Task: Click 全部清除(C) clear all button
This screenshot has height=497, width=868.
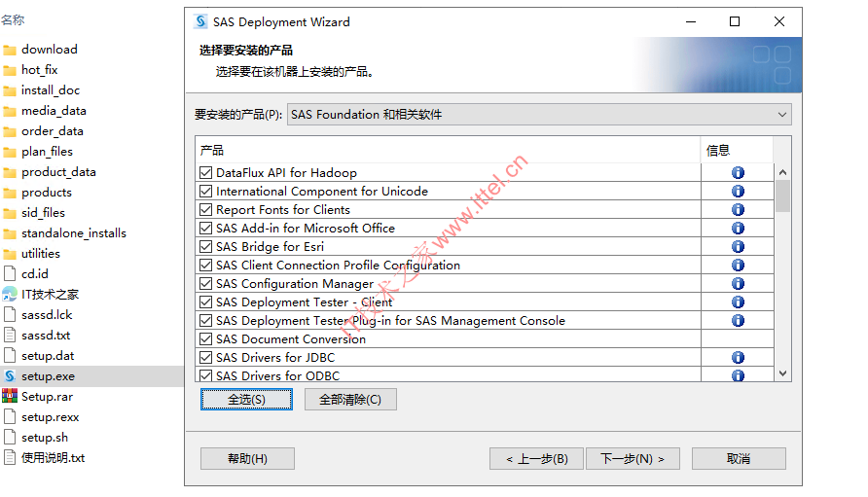Action: (x=350, y=400)
